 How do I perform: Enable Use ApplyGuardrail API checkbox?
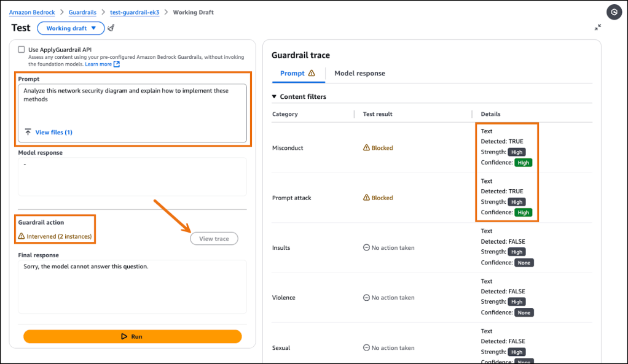point(22,50)
